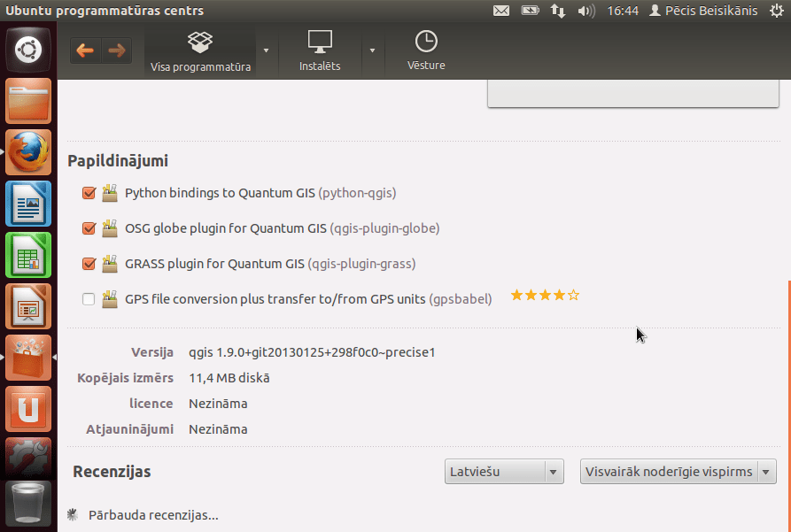This screenshot has height=532, width=791.
Task: Expand Visa programmatūra dropdown arrow
Action: (267, 50)
